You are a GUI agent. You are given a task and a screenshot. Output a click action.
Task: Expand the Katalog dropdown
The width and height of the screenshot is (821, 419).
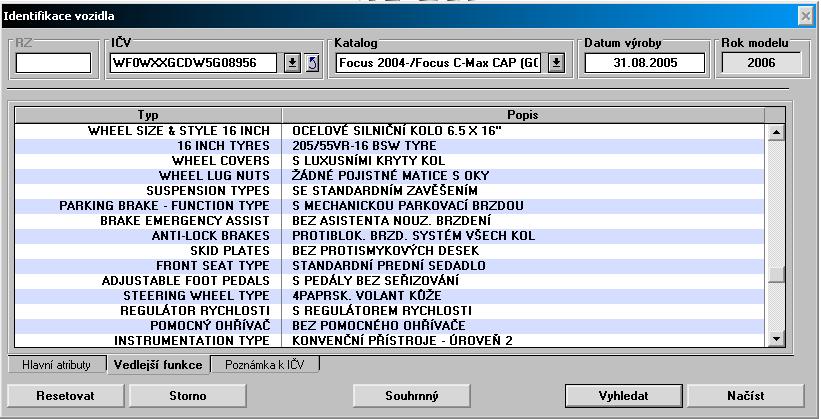pyautogui.click(x=556, y=64)
